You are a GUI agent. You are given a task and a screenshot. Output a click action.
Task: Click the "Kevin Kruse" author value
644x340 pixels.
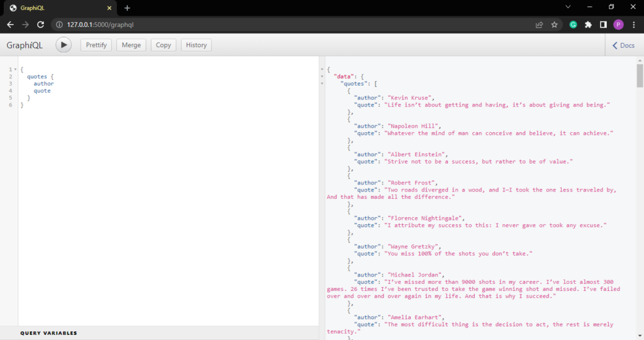click(x=410, y=98)
